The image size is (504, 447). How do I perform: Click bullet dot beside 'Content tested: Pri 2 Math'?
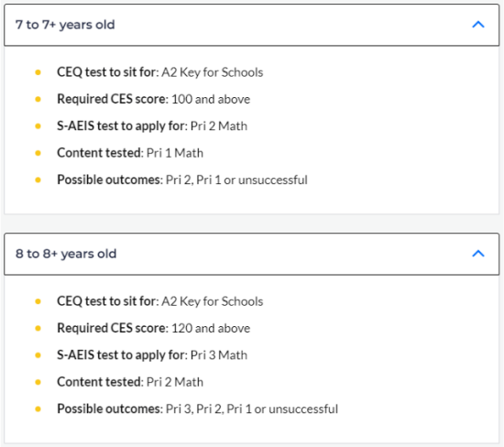pos(38,382)
